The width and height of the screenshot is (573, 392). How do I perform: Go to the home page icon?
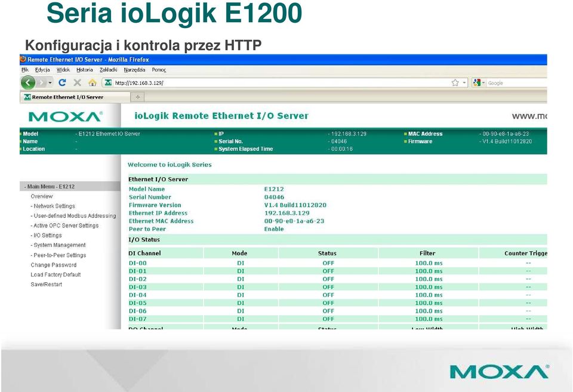coord(92,82)
